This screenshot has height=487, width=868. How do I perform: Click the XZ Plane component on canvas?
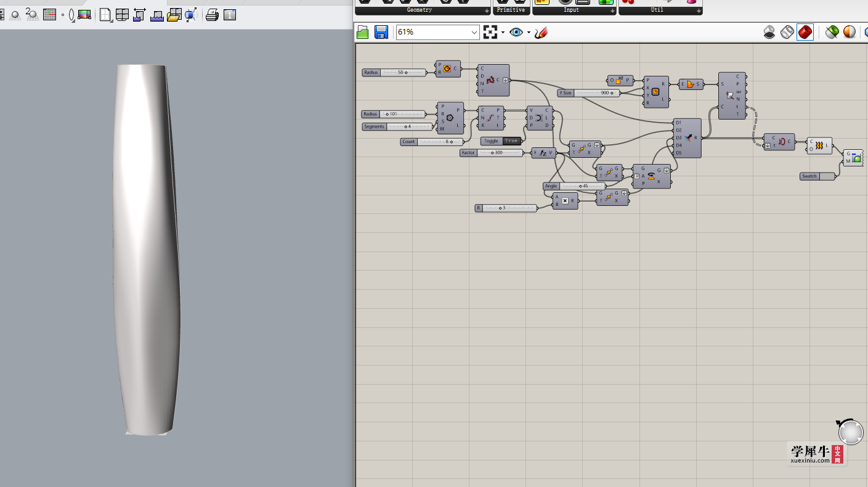620,81
